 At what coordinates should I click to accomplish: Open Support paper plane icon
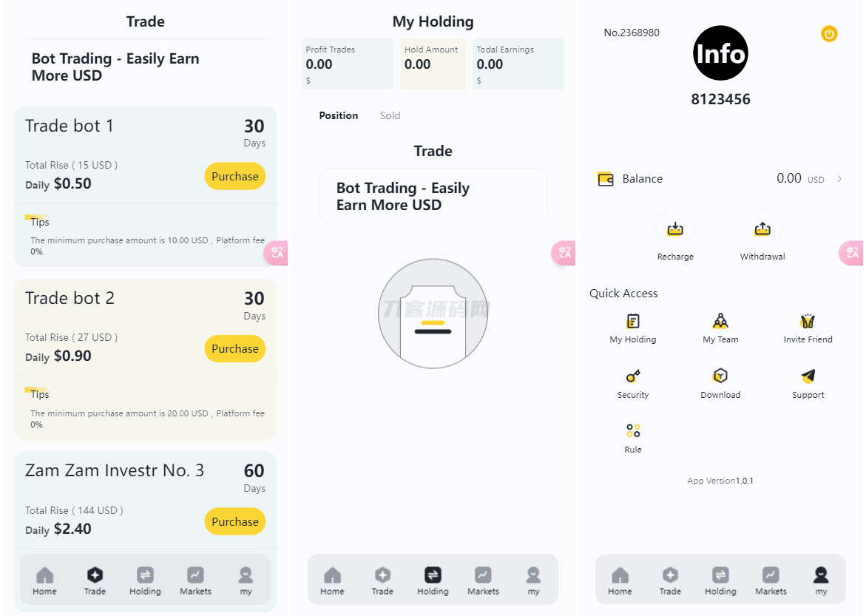coord(808,376)
